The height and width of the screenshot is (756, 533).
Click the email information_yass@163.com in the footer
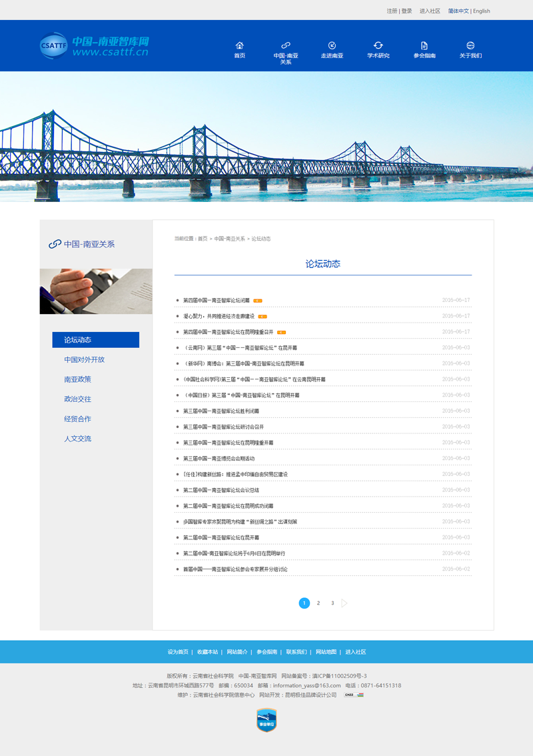(x=306, y=685)
